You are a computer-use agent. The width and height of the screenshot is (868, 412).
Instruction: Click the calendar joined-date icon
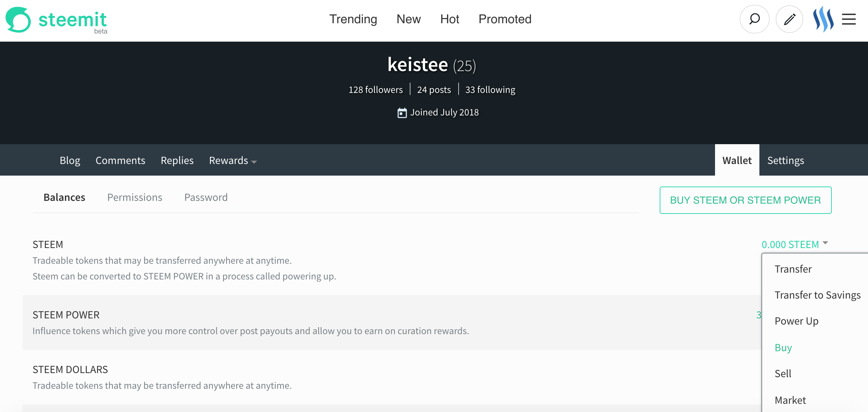(x=402, y=113)
